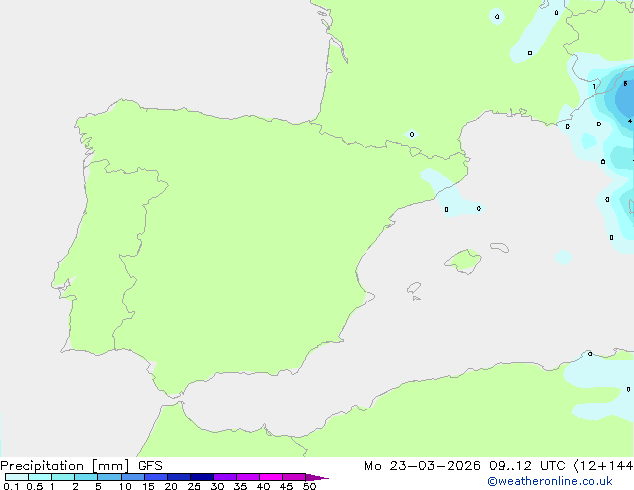
Task: Click the '35' legend label
Action: pyautogui.click(x=240, y=486)
